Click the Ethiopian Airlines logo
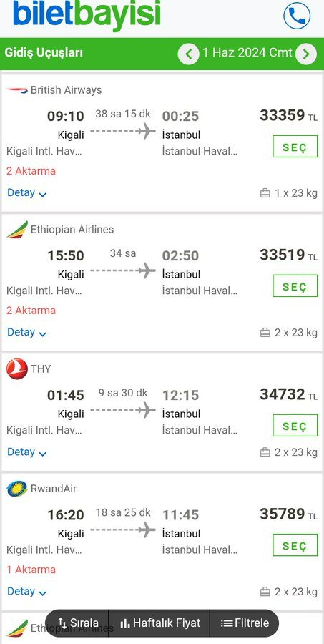Viewport: 324px width, 644px height. 17,230
